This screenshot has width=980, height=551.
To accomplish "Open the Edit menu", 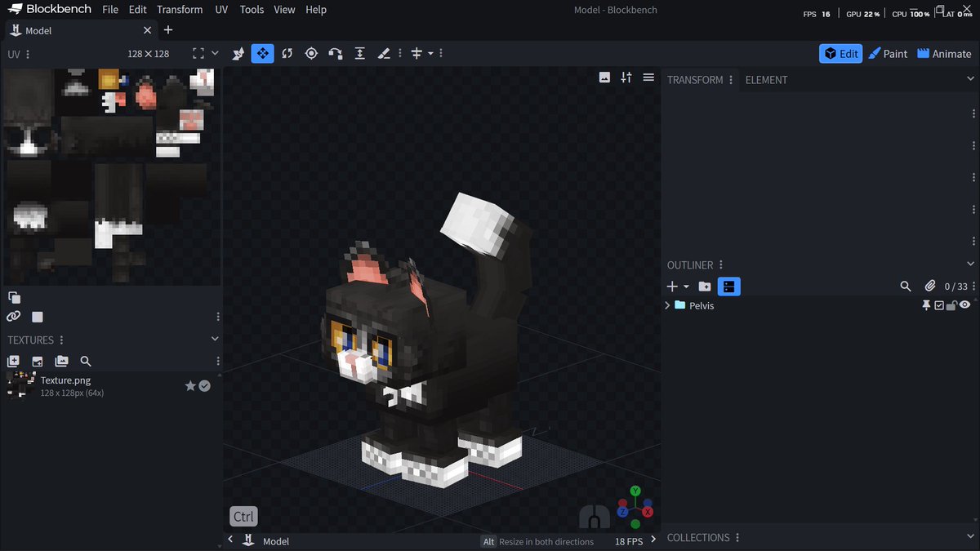I will pos(138,10).
